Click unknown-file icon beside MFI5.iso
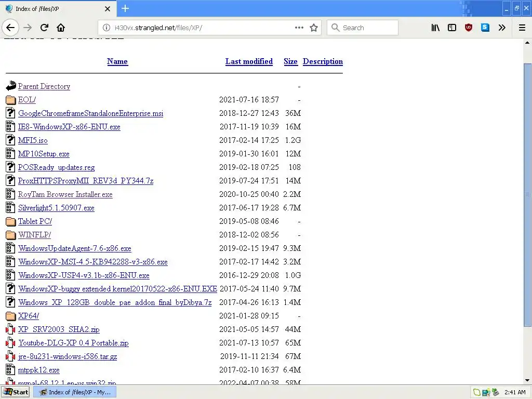532x399 pixels. click(x=10, y=140)
